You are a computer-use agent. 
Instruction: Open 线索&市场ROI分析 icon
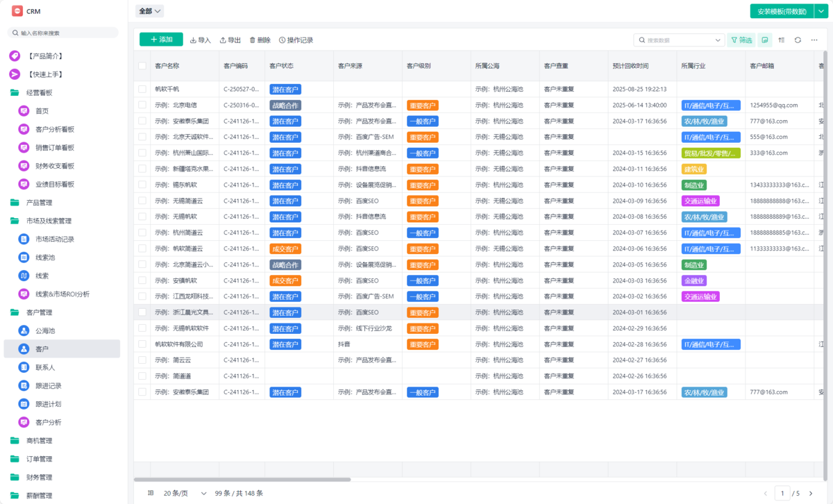click(x=24, y=294)
